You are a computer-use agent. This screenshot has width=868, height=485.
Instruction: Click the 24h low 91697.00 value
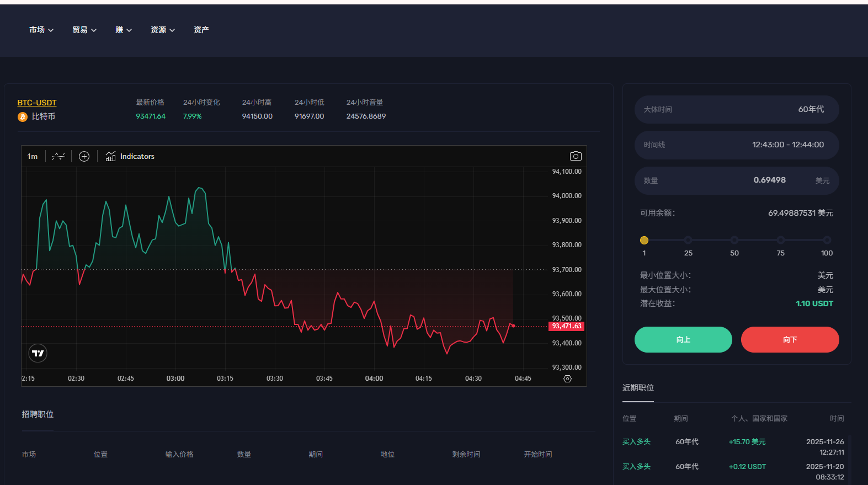point(309,116)
